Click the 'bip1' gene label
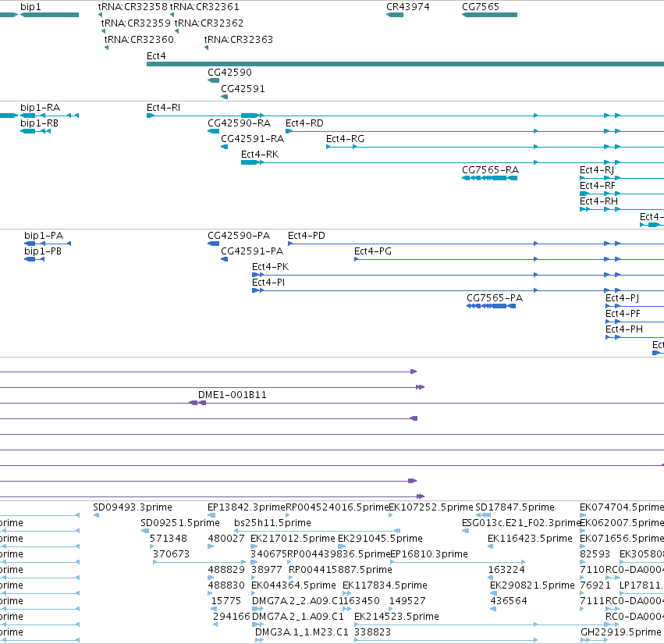This screenshot has height=644, width=664. [x=30, y=7]
